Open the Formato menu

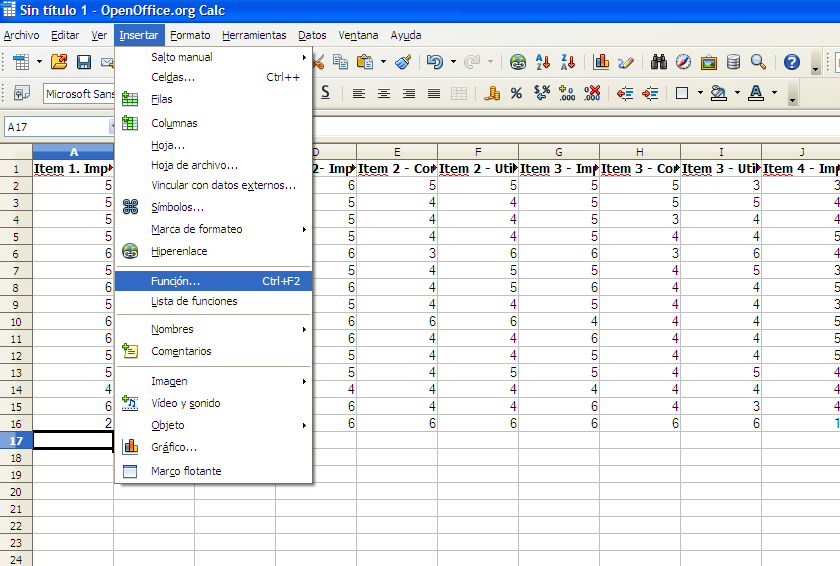point(190,35)
